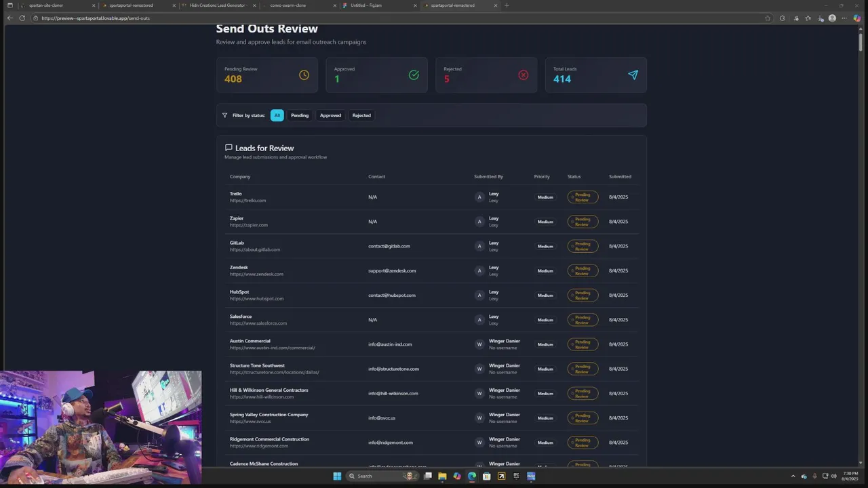Viewport: 868px width, 488px height.
Task: Click the Submitted By column header
Action: coord(488,176)
